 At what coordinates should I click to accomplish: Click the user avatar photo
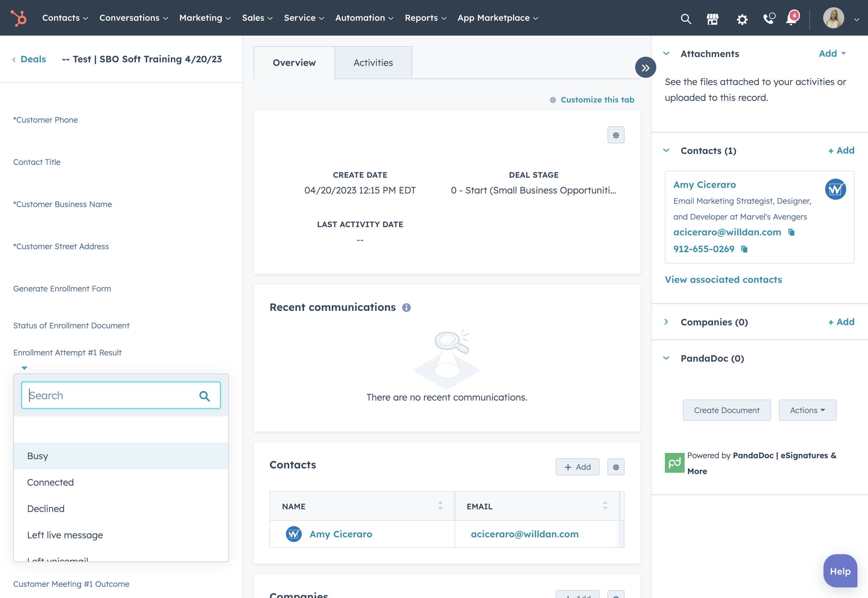click(833, 18)
